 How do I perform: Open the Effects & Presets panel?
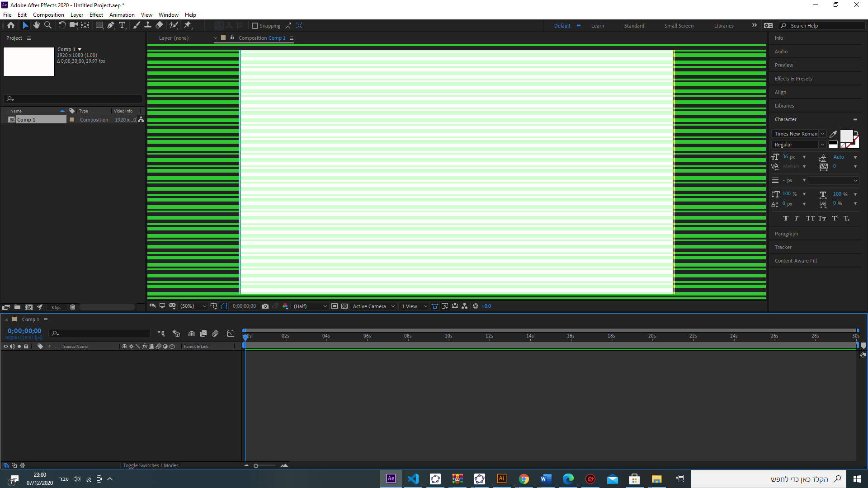point(793,79)
